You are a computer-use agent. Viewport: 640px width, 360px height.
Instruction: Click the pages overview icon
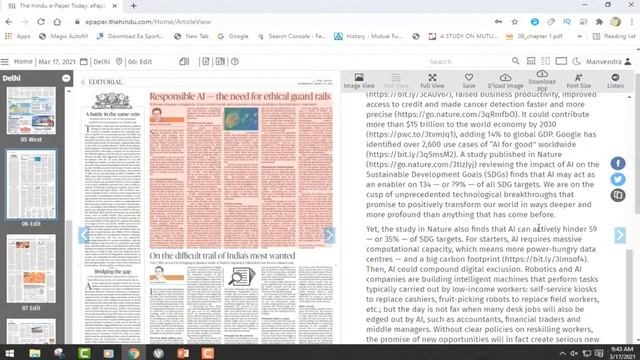point(184,62)
